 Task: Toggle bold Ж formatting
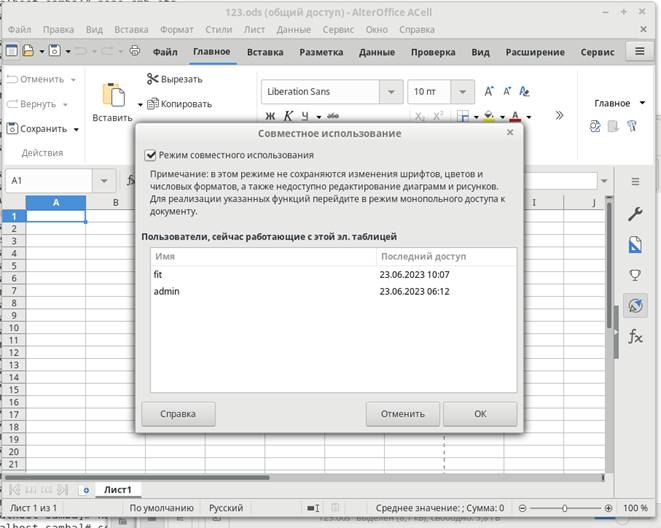(270, 116)
